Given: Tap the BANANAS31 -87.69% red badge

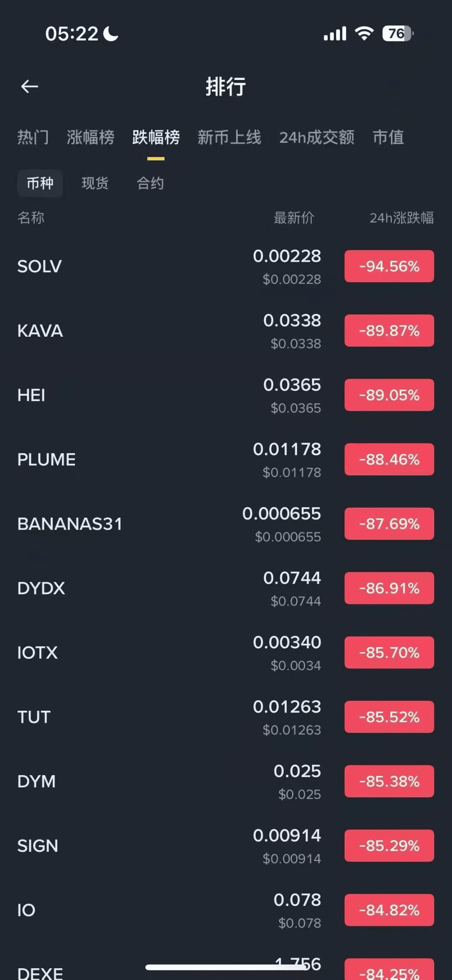Looking at the screenshot, I should click(x=389, y=524).
